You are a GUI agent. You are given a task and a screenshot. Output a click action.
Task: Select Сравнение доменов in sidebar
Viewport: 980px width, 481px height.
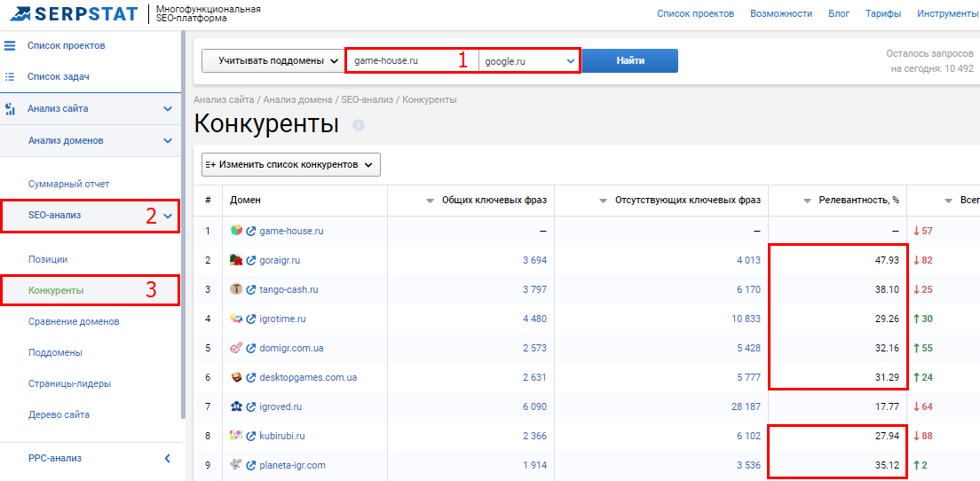[74, 322]
